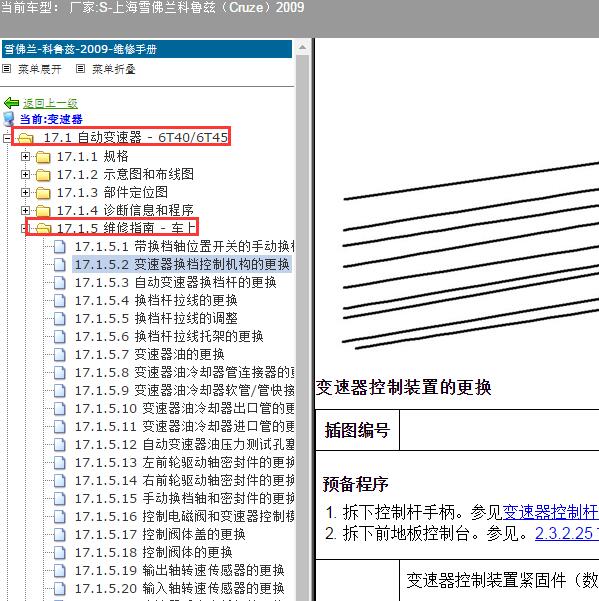This screenshot has height=601, width=599.
Task: Open 17.1.5.16 控制电磁阀和变速器控制 entry
Action: click(x=184, y=517)
